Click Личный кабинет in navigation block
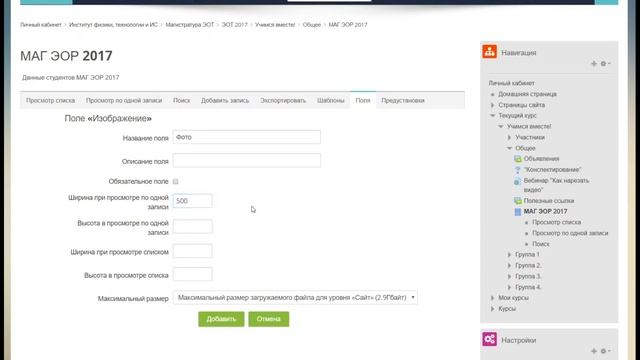The height and width of the screenshot is (360, 640). (511, 83)
